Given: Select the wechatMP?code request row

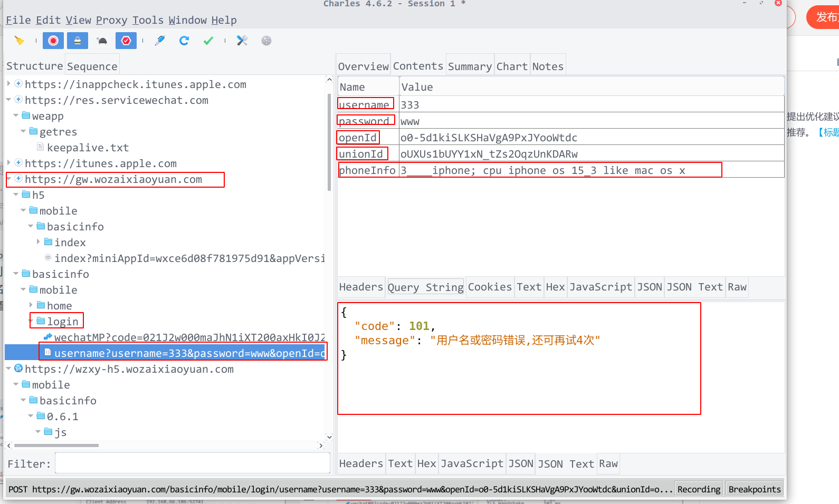Looking at the screenshot, I should (x=189, y=337).
